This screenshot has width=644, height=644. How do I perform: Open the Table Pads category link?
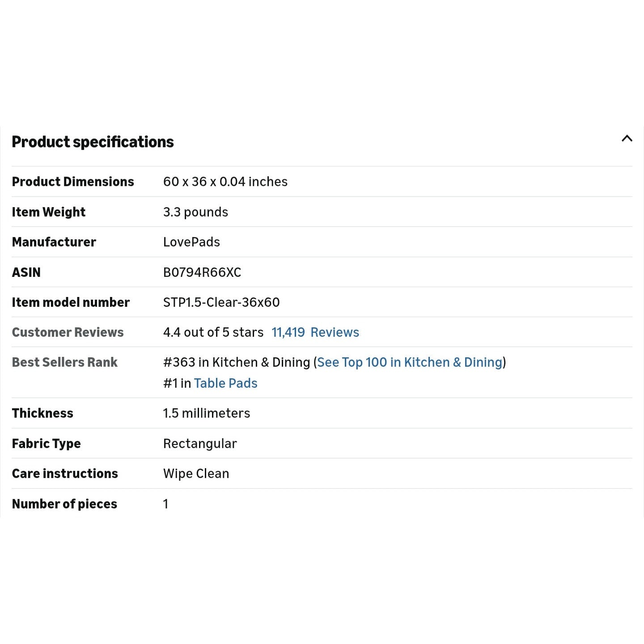click(x=226, y=383)
